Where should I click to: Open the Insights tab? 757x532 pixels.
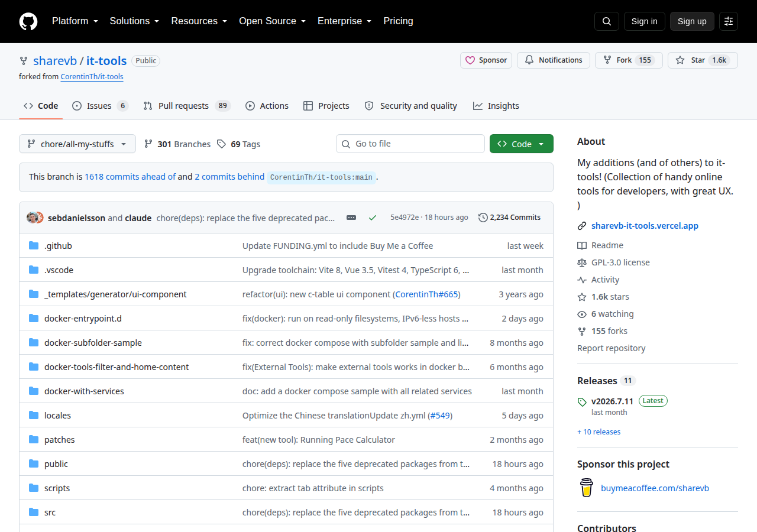[x=496, y=106]
